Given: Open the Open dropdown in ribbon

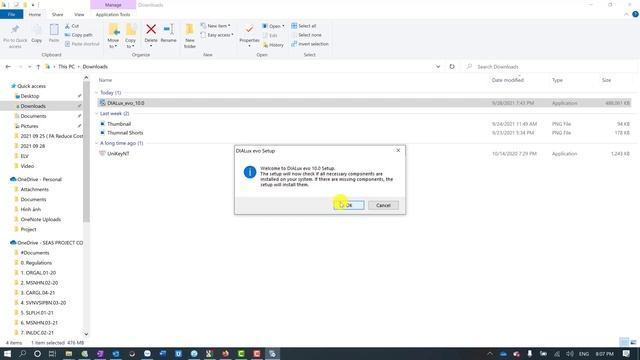Looking at the screenshot, I should click(273, 26).
